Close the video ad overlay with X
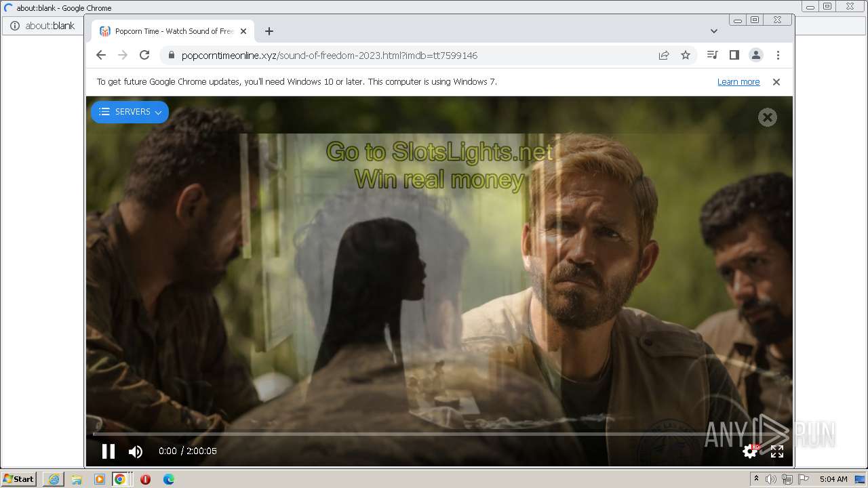Screen dimensions: 868x488 coord(767,117)
